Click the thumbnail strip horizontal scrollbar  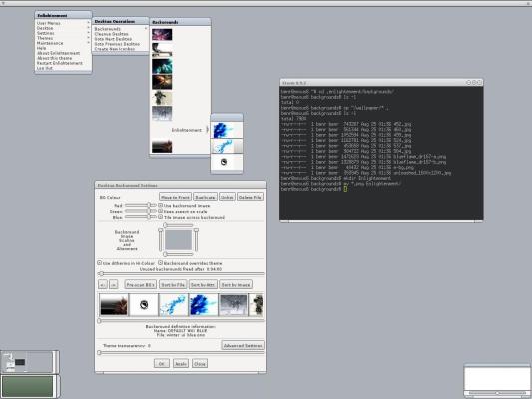[x=181, y=320]
